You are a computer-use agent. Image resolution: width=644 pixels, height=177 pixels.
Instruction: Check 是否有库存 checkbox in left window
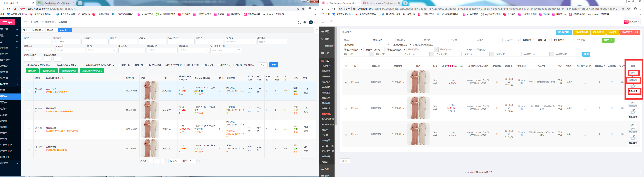click(219, 65)
